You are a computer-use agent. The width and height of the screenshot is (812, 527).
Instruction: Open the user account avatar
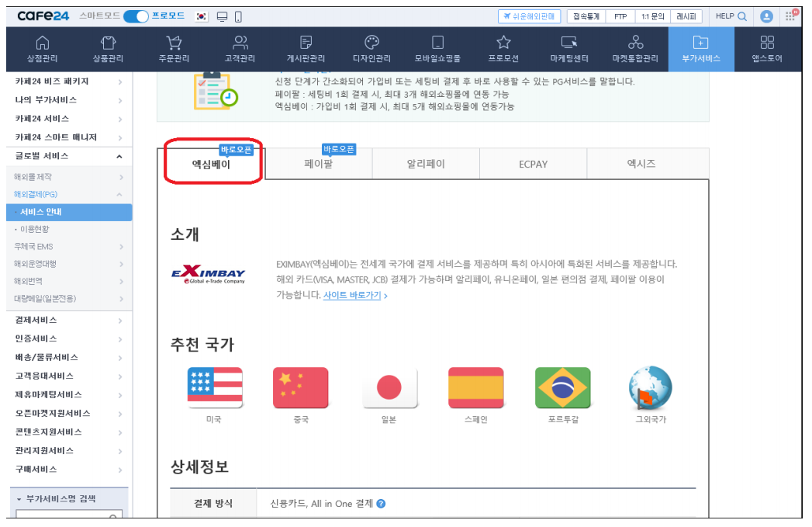click(x=766, y=16)
